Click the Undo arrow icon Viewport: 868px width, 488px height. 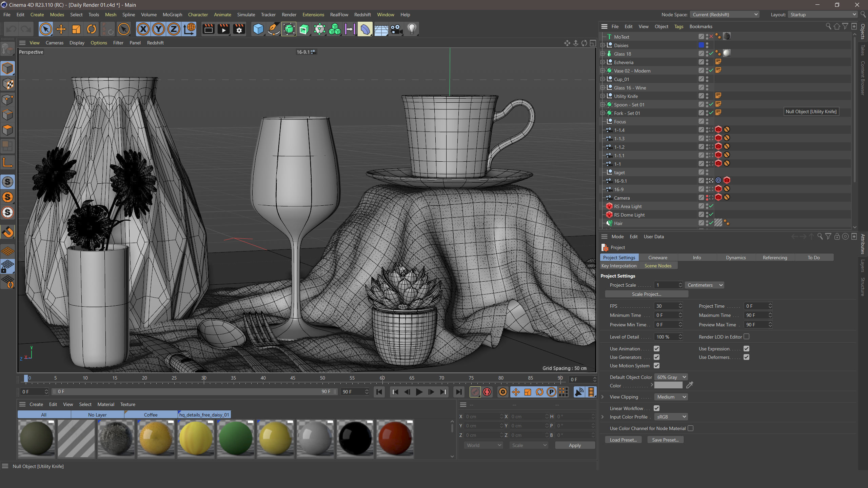pos(11,29)
